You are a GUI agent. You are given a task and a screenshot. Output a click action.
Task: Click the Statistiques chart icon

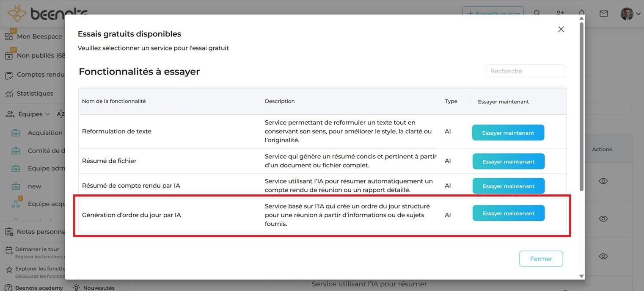coord(9,94)
